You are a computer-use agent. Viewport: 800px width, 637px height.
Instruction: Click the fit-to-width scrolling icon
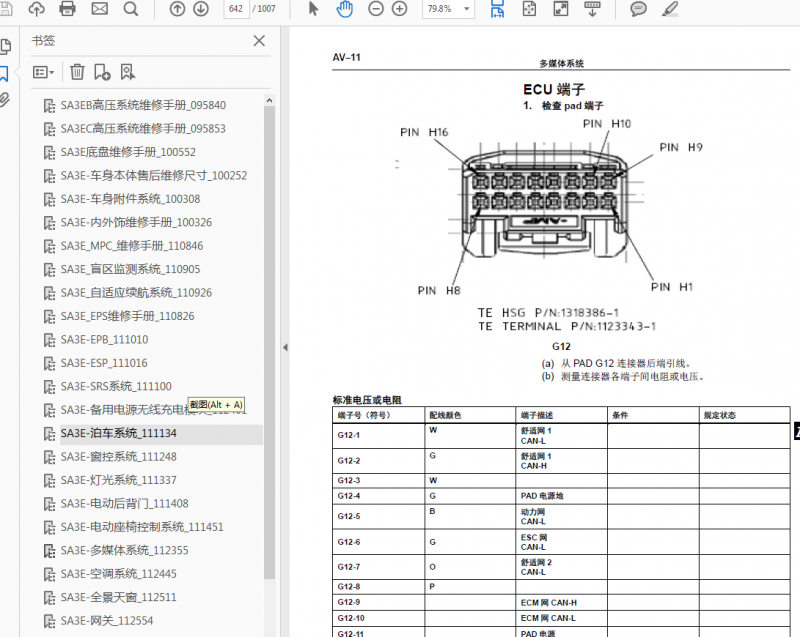point(497,8)
